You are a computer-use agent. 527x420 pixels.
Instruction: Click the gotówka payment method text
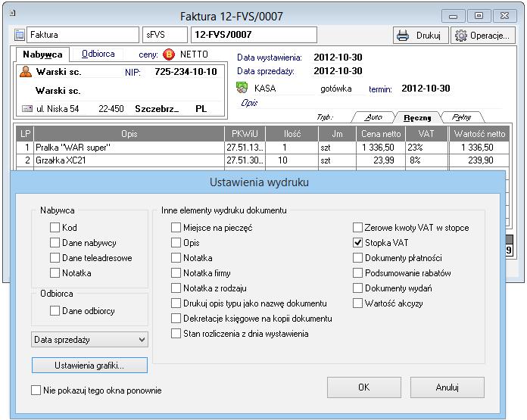pyautogui.click(x=335, y=89)
